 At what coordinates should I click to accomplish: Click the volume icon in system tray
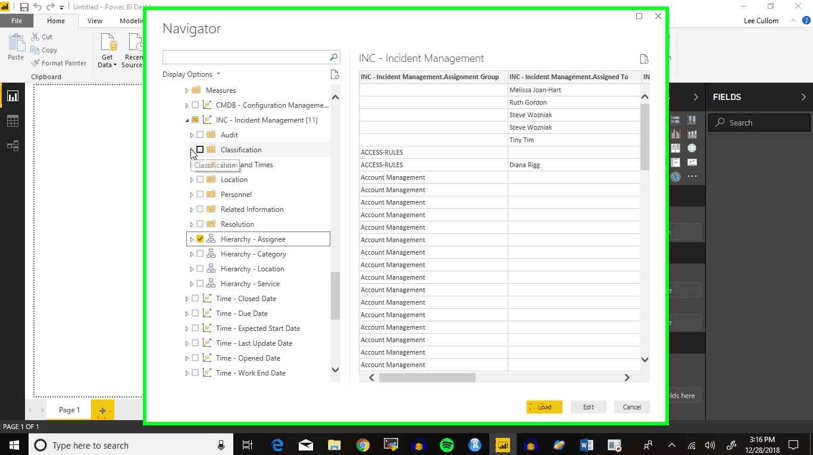[x=710, y=445]
